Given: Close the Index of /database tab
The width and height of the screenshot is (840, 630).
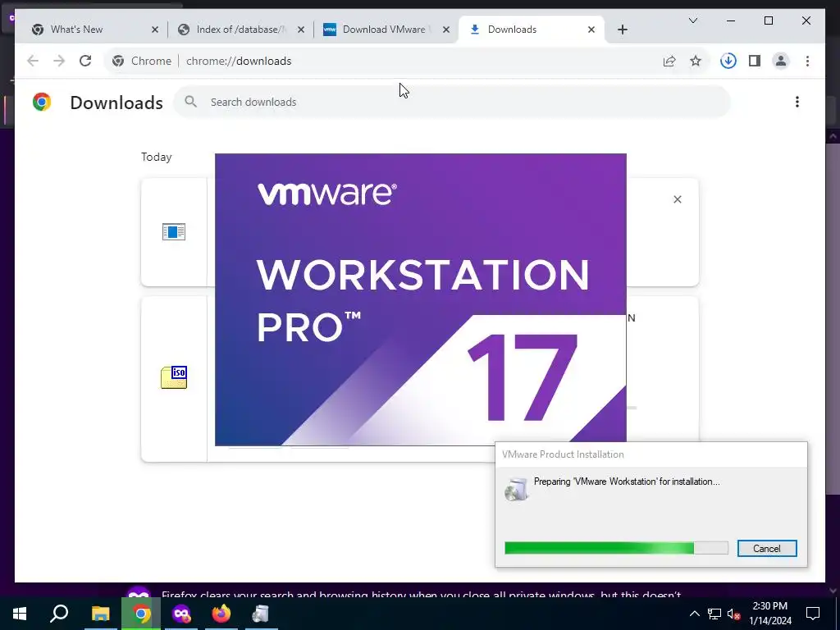Looking at the screenshot, I should click(301, 30).
